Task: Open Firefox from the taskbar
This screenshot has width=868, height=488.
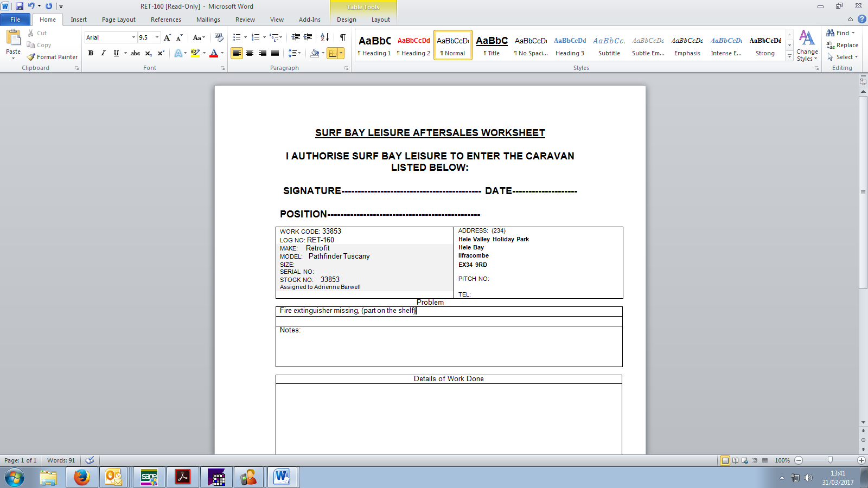Action: click(82, 477)
